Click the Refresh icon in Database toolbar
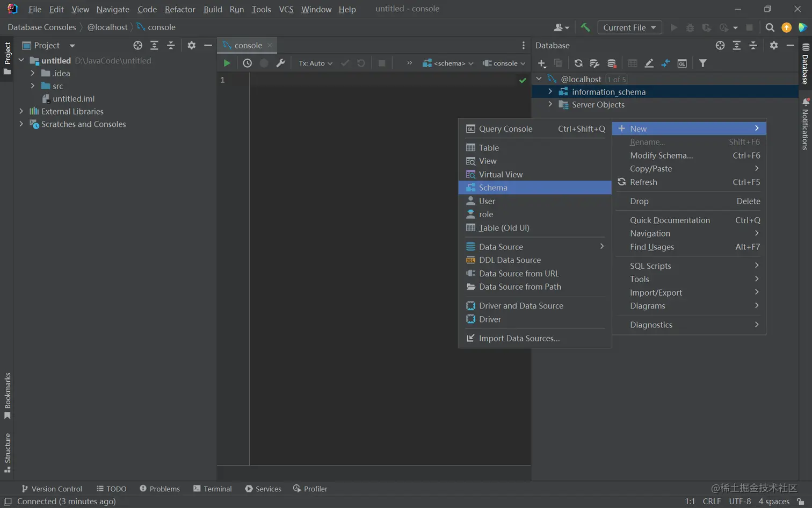812x508 pixels. tap(578, 63)
